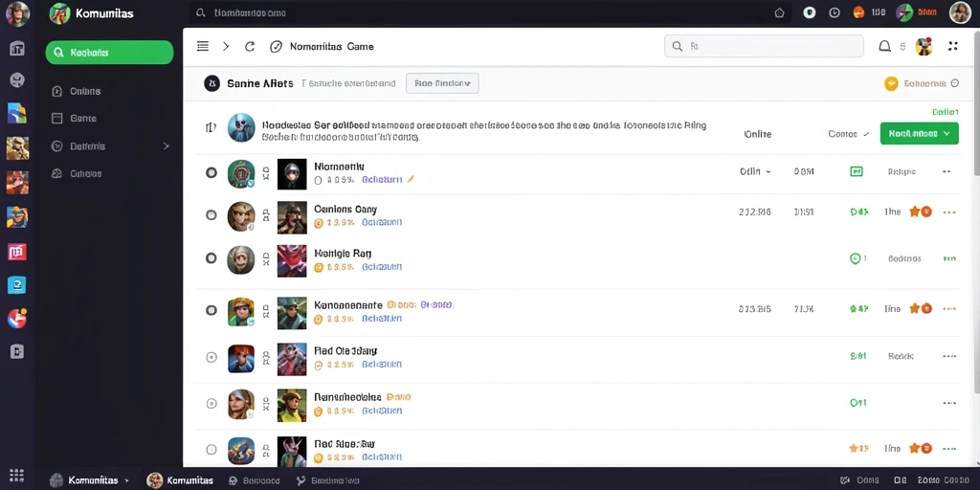This screenshot has width=980, height=490.
Task: Click the refresh arrow icon in the toolbar
Action: [x=250, y=46]
